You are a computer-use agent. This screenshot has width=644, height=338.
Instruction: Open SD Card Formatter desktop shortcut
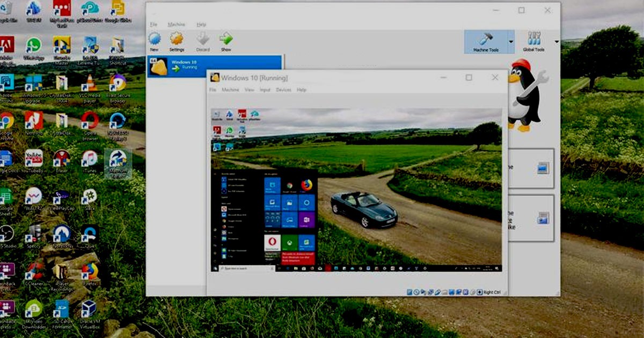pos(61,314)
